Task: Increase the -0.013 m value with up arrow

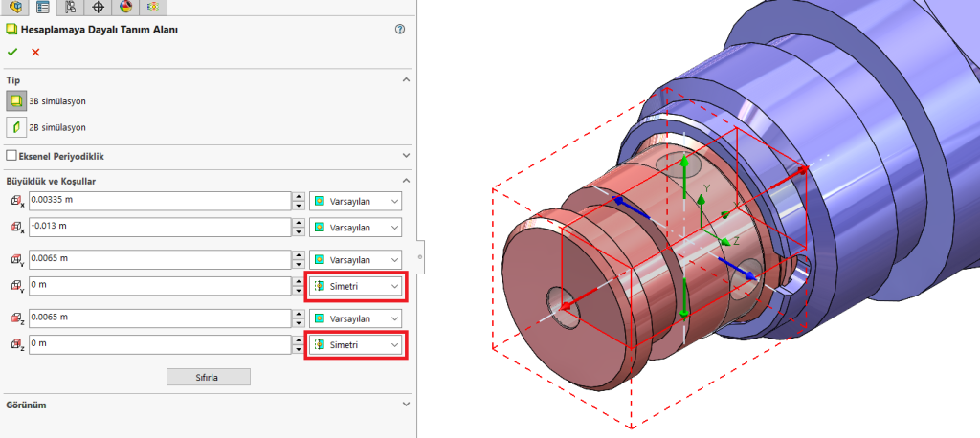Action: tap(298, 223)
